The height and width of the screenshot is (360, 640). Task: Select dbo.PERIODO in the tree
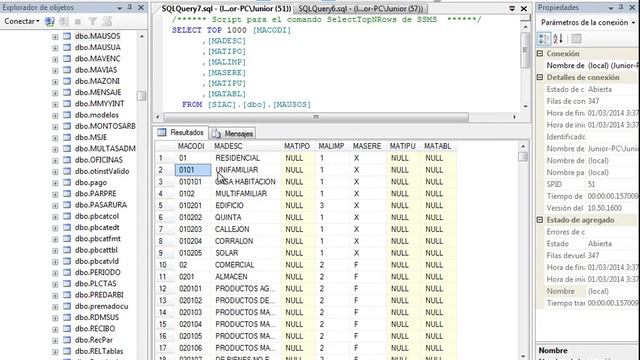tap(98, 272)
